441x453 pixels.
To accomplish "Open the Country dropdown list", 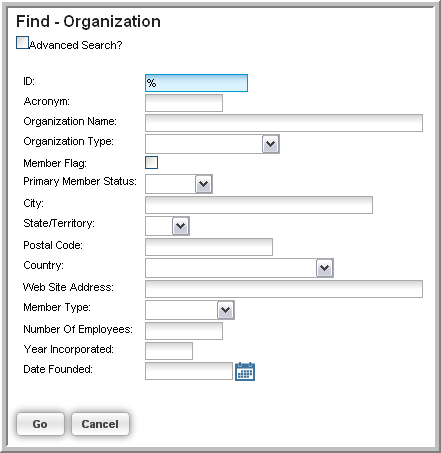I will [239, 268].
